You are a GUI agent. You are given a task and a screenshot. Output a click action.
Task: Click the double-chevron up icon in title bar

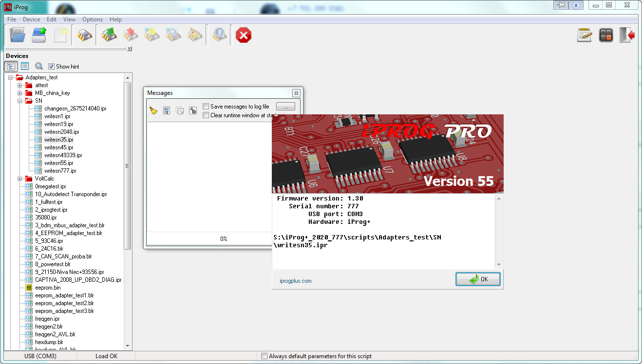[x=576, y=5]
